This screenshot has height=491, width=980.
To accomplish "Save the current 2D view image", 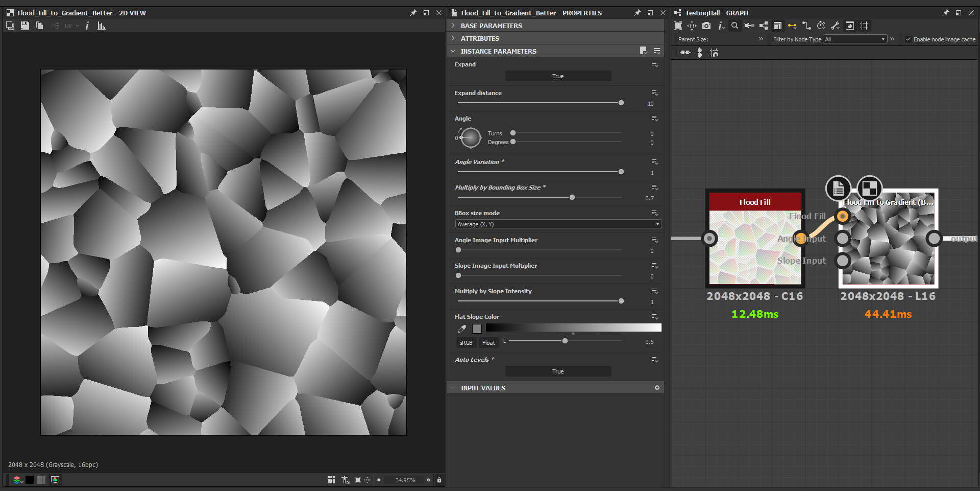I will coord(25,26).
